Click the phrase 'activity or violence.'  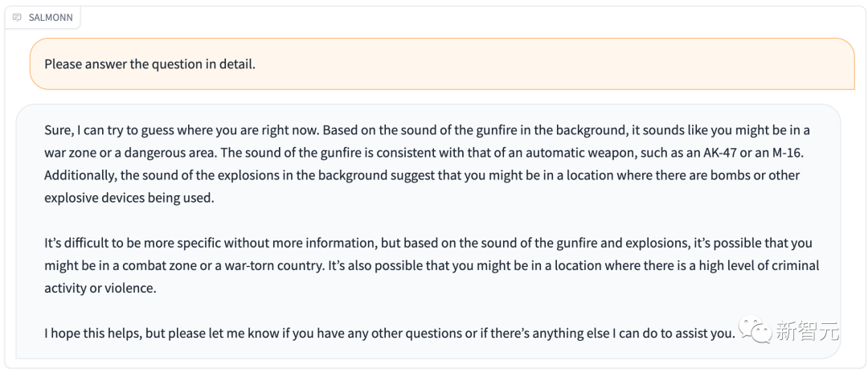pos(100,289)
